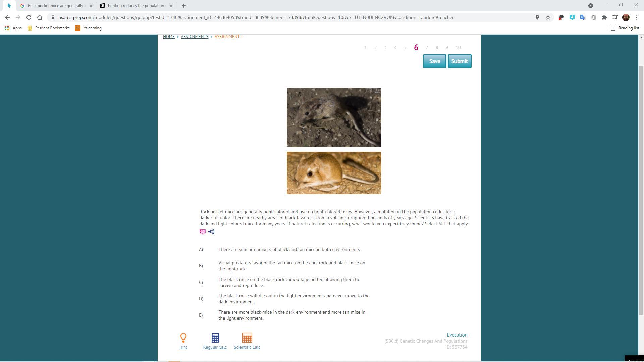Screen dimensions: 644x362
Task: Select answer C about camouflage
Action: (x=288, y=282)
